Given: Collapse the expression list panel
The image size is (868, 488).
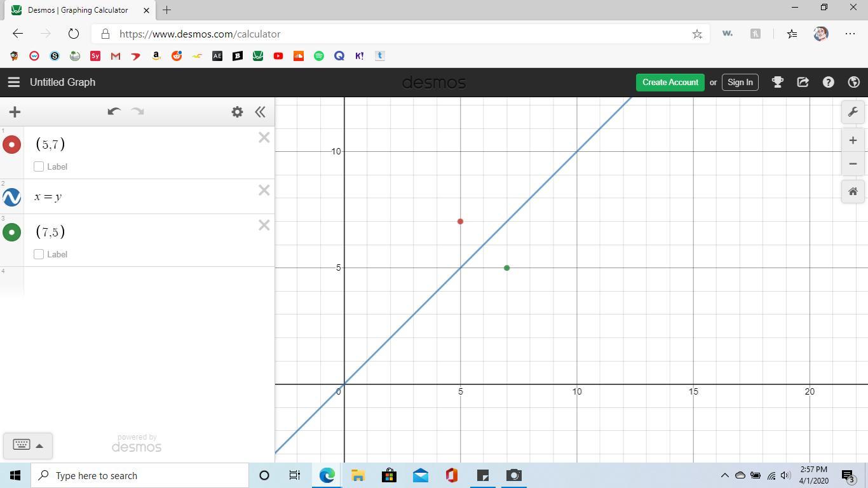Looking at the screenshot, I should (x=260, y=112).
